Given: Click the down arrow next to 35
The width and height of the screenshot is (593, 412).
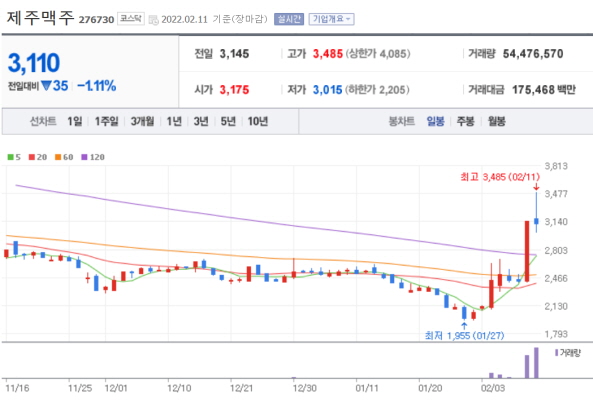Looking at the screenshot, I should click(46, 86).
